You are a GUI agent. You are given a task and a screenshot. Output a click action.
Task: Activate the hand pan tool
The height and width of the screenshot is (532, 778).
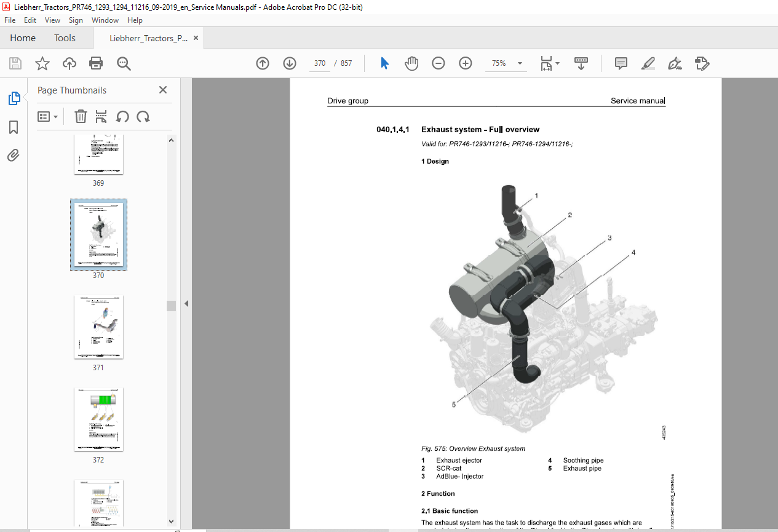[411, 63]
